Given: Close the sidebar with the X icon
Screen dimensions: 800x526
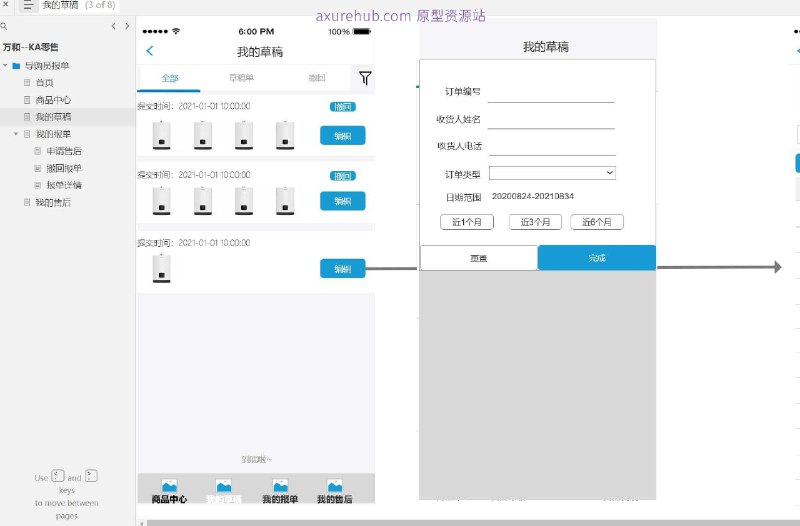Looking at the screenshot, I should click(6, 4).
